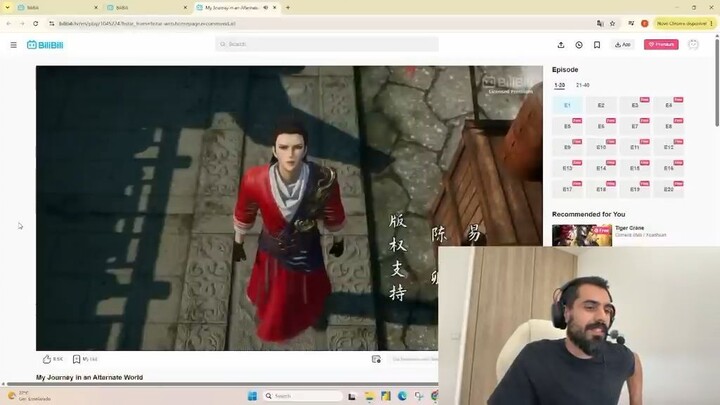
Task: Select episode E7
Action: [635, 126]
